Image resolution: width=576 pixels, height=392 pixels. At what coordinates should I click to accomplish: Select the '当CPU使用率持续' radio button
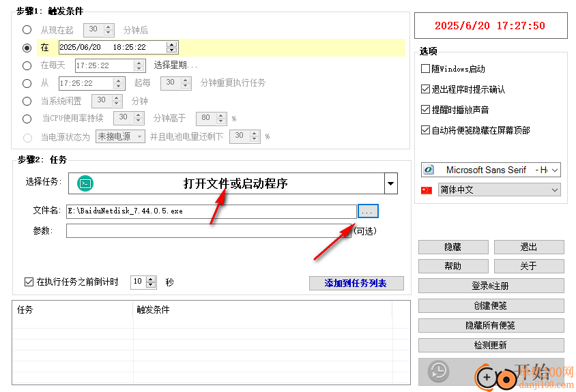(27, 119)
